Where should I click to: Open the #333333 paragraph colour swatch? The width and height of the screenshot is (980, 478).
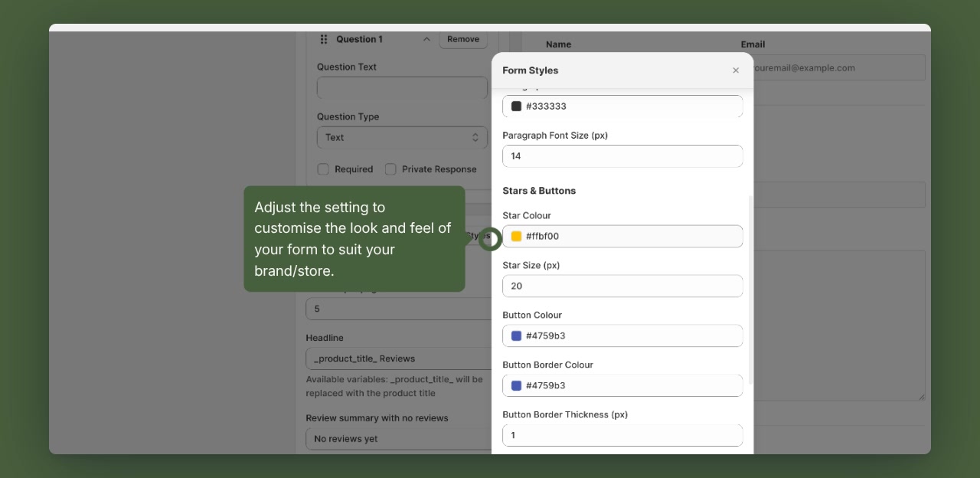[x=516, y=106]
